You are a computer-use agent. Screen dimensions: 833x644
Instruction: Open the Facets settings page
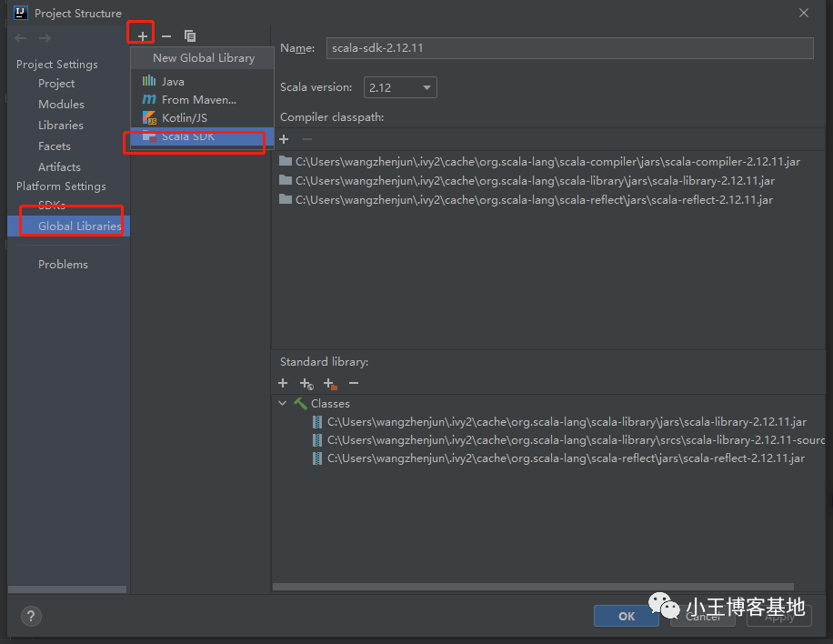(55, 146)
